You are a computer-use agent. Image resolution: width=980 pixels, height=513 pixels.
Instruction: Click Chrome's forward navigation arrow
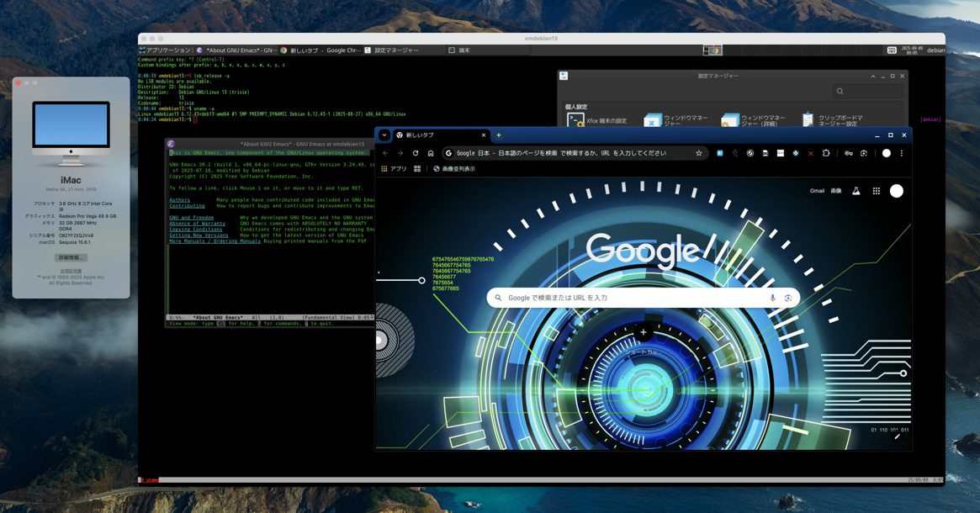(400, 153)
